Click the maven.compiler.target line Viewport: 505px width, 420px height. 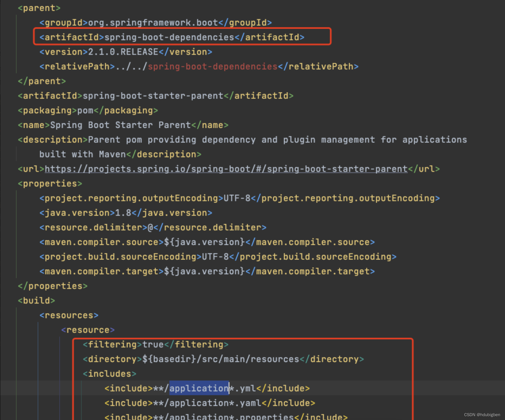coord(207,272)
